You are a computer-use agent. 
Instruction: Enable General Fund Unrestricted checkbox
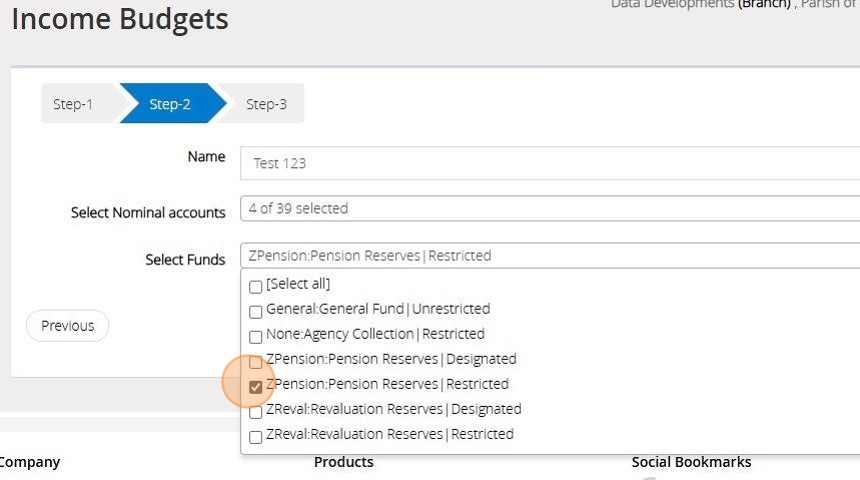[x=256, y=311]
